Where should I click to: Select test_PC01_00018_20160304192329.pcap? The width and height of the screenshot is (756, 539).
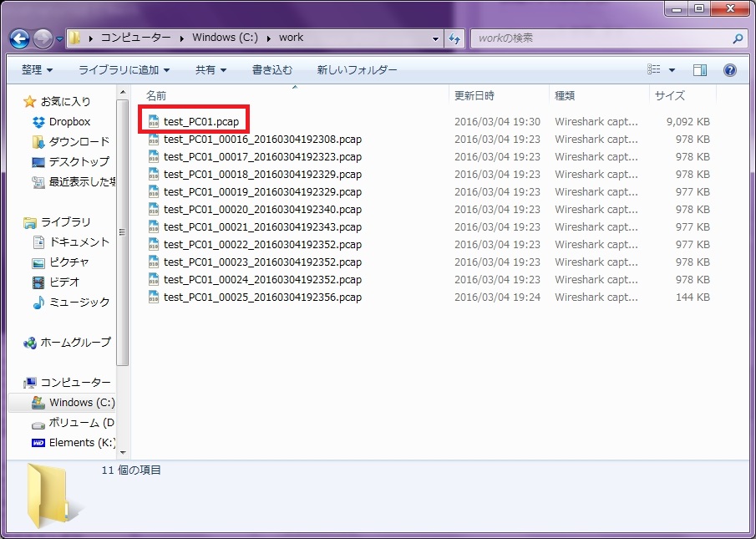(263, 175)
